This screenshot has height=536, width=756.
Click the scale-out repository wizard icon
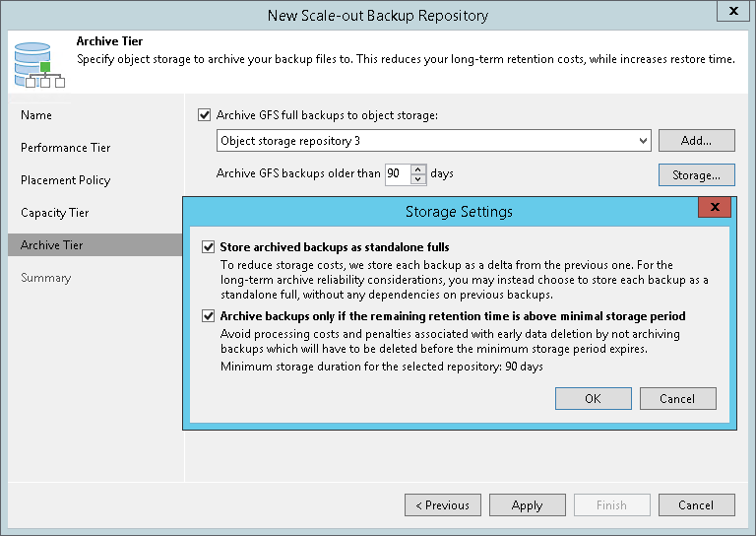39,63
